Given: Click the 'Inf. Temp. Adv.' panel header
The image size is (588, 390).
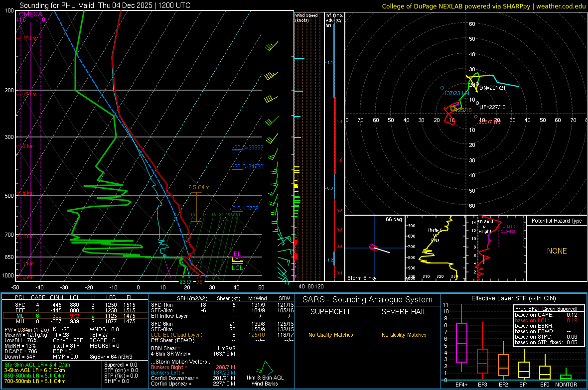Looking at the screenshot, I should [x=334, y=20].
